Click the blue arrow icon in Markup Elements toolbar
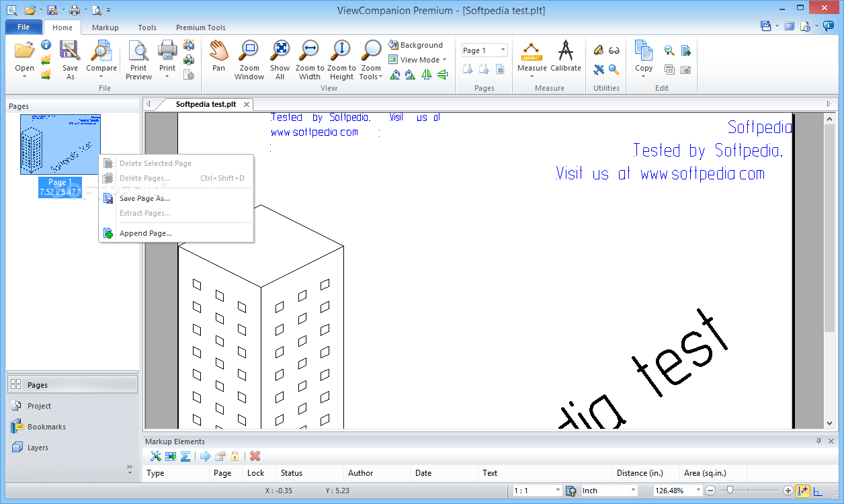 coord(206,456)
